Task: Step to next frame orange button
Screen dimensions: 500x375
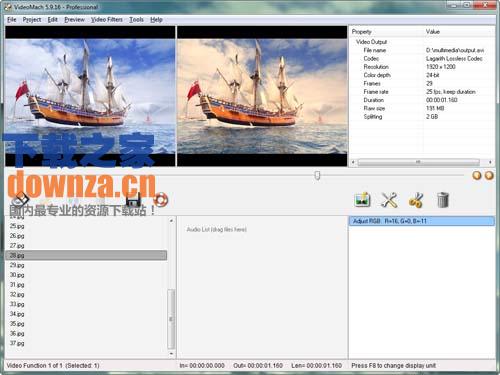Action: [489, 175]
